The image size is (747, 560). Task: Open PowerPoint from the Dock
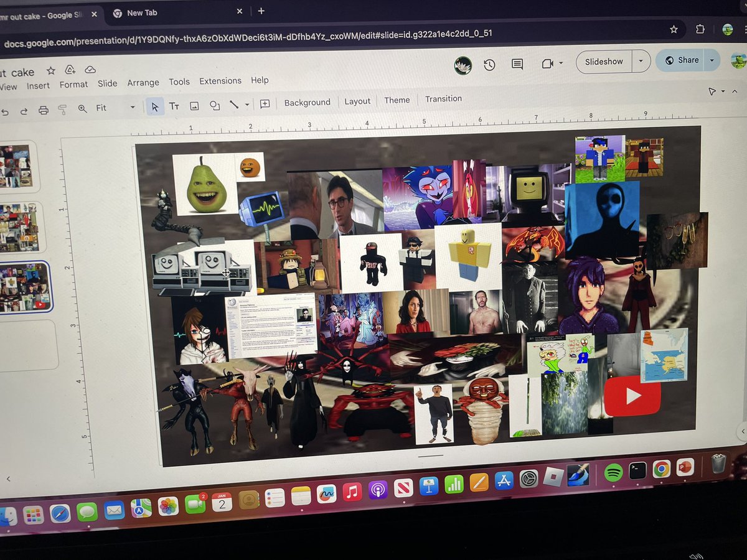(x=685, y=467)
